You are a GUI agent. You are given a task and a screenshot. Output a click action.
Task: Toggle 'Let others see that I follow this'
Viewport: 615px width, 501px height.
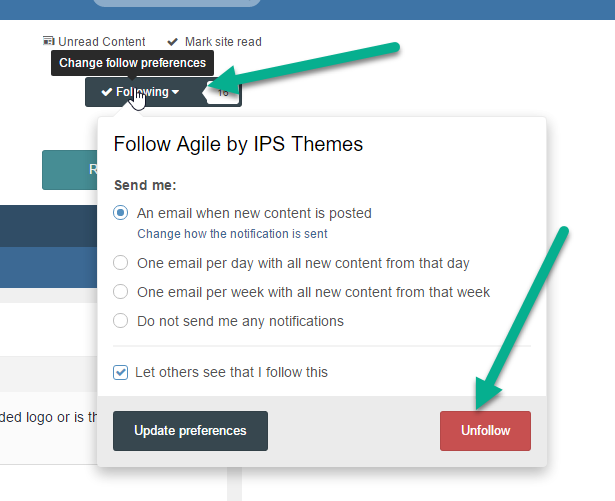tap(121, 372)
